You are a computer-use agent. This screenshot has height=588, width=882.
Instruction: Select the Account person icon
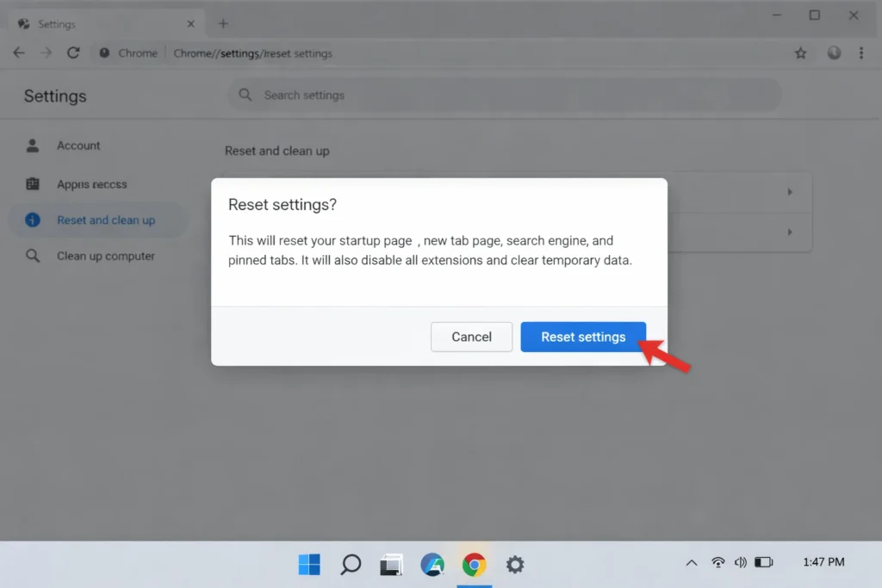tap(33, 145)
